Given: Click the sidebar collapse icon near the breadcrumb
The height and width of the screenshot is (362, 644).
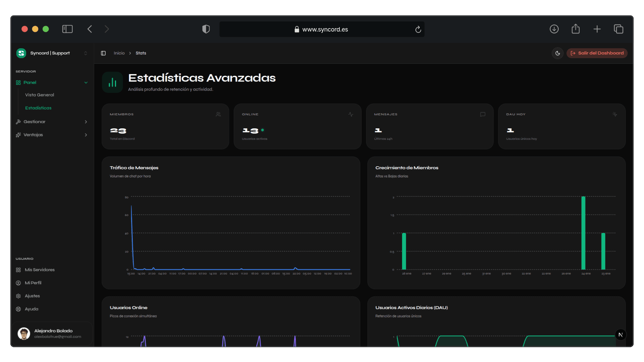Looking at the screenshot, I should point(103,53).
